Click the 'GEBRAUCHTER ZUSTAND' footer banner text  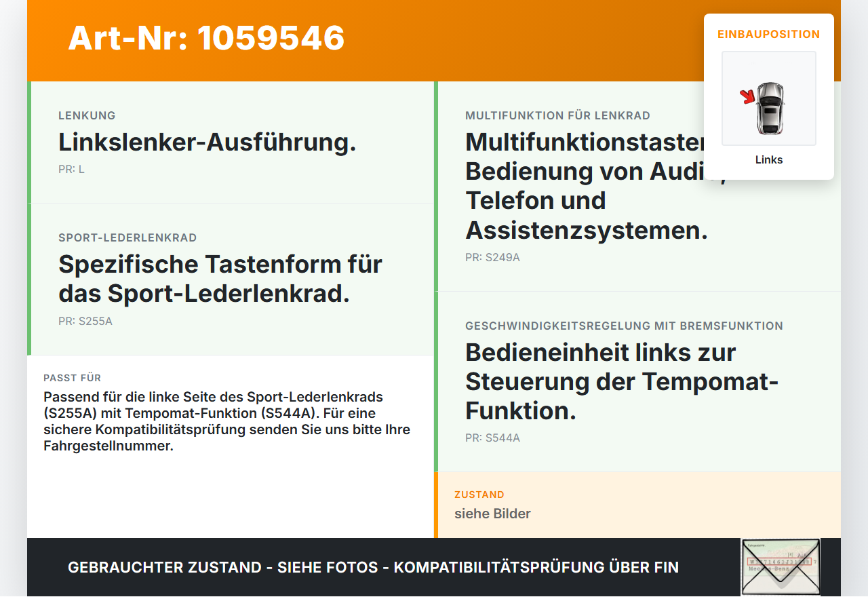coord(373,567)
